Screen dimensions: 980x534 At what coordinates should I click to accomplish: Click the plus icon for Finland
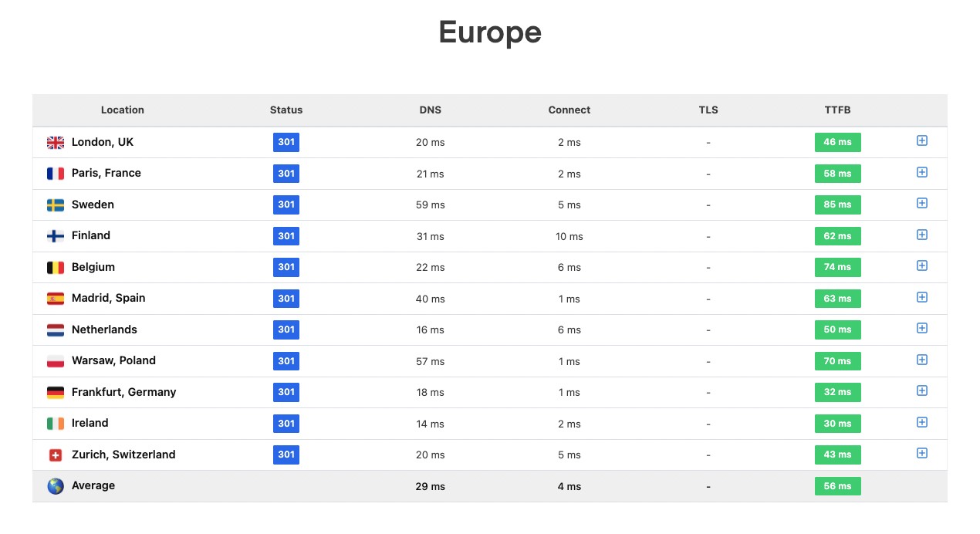[x=921, y=235]
